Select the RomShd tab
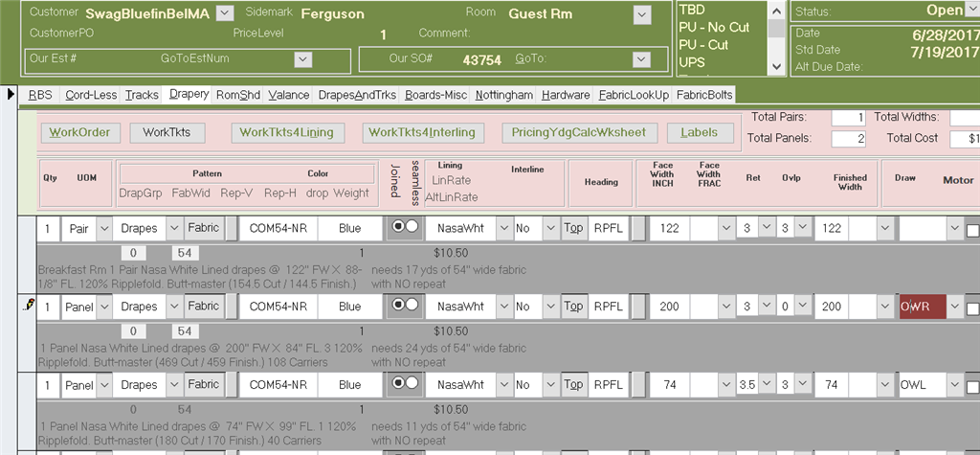The height and width of the screenshot is (455, 980). click(x=237, y=95)
